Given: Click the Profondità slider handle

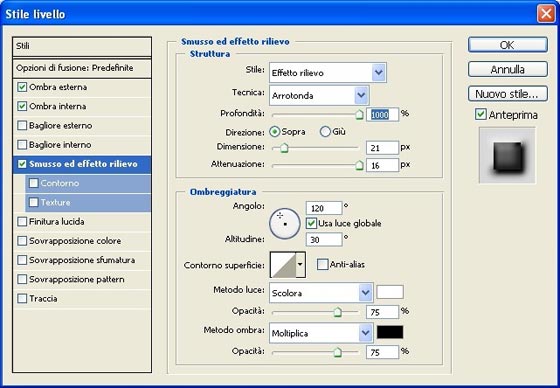Looking at the screenshot, I should pyautogui.click(x=359, y=115).
